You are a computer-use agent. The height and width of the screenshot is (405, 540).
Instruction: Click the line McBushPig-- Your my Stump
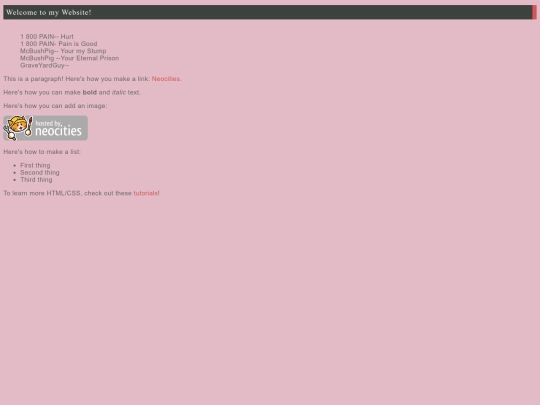point(63,51)
